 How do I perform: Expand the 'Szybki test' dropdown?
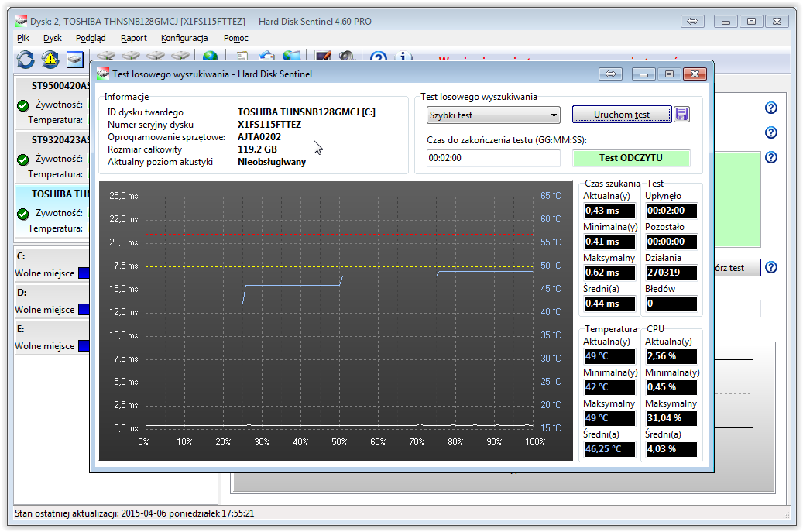point(493,115)
